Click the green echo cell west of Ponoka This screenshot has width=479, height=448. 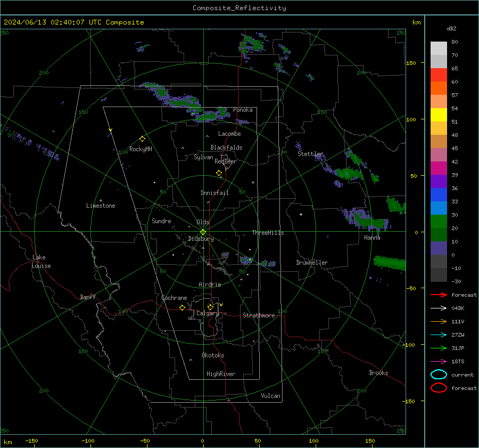212,115
